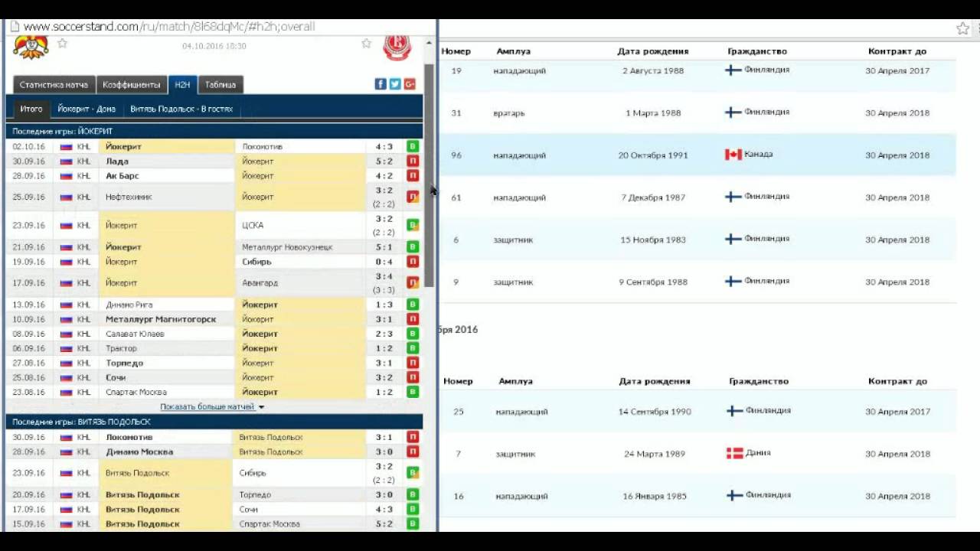This screenshot has width=980, height=551.
Task: Open Нефтехимик–Йокерит 3:2 match
Action: (x=214, y=197)
